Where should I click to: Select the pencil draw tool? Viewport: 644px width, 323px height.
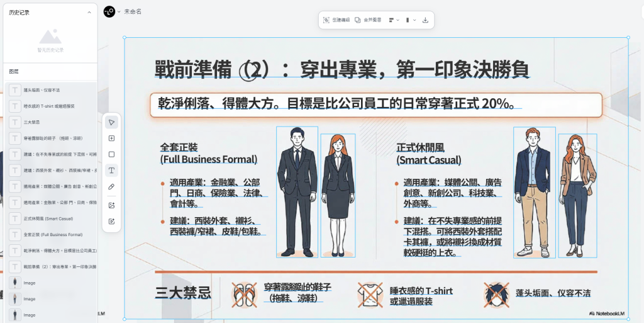click(x=111, y=186)
